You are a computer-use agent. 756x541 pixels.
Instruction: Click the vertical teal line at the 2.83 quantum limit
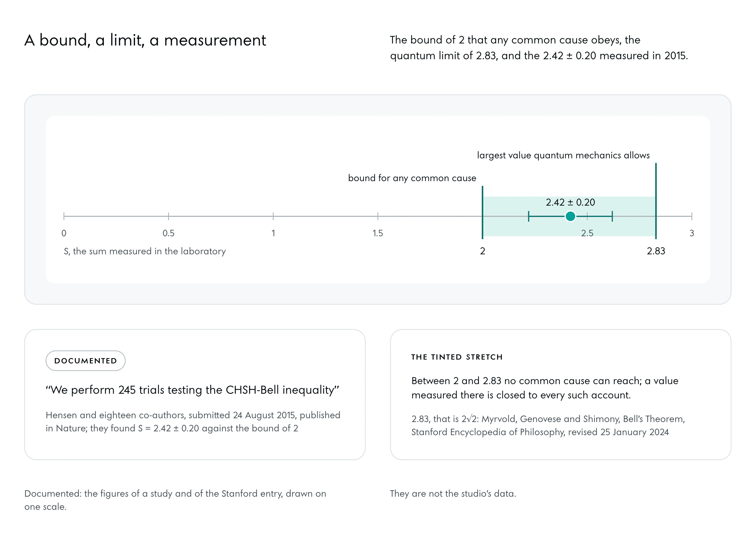pos(655,201)
